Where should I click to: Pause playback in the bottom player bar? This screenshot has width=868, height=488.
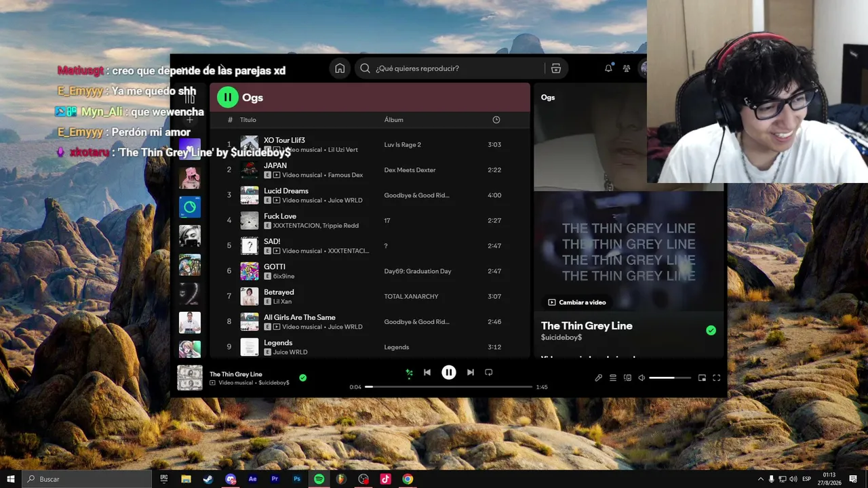(449, 372)
